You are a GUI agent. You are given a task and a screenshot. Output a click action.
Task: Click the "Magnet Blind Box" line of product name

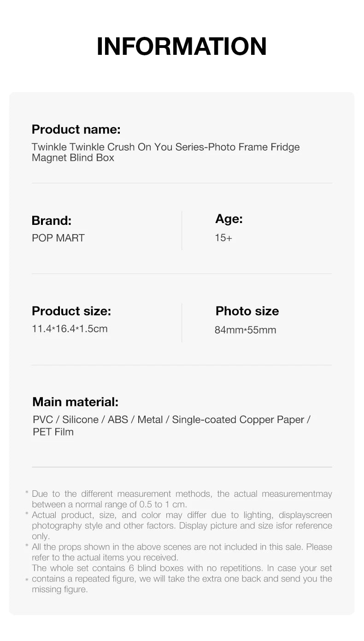pyautogui.click(x=73, y=158)
